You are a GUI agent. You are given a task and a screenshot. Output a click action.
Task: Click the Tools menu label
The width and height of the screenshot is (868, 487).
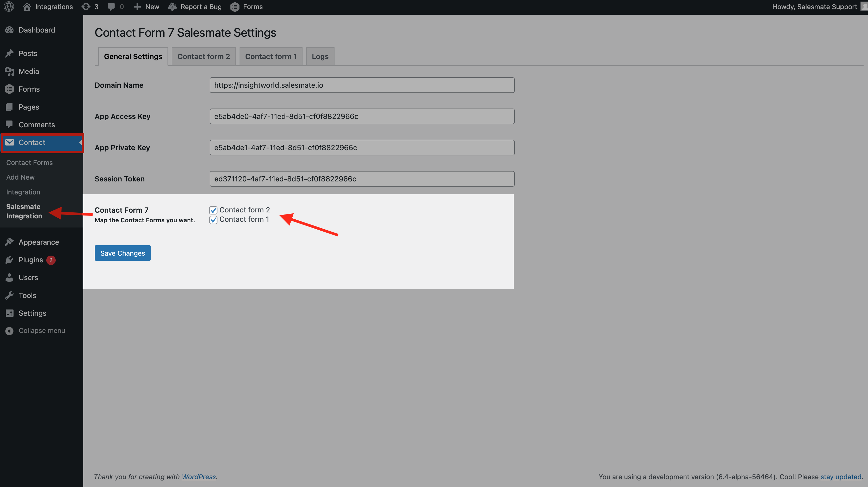[27, 295]
